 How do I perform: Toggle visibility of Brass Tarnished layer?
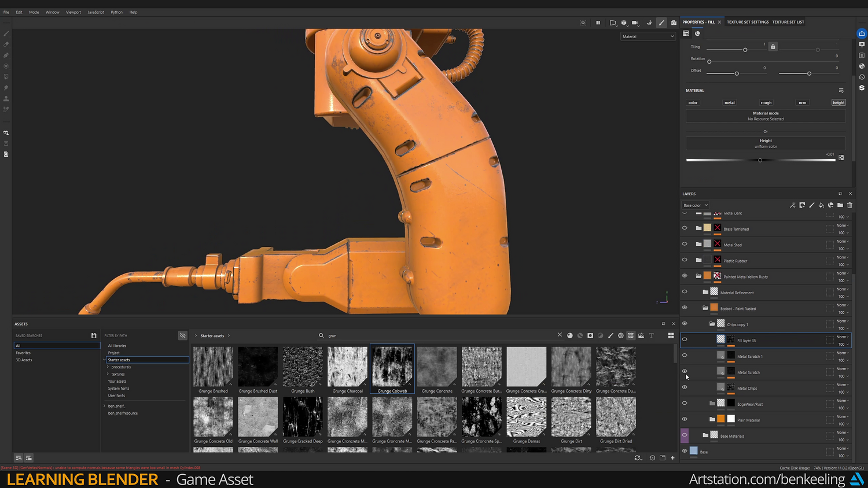coord(685,228)
